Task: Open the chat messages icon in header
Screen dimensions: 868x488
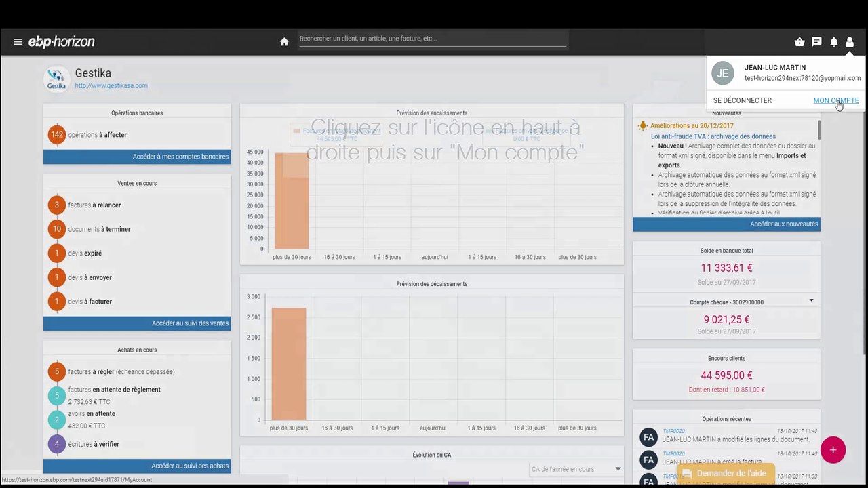Action: pos(816,42)
